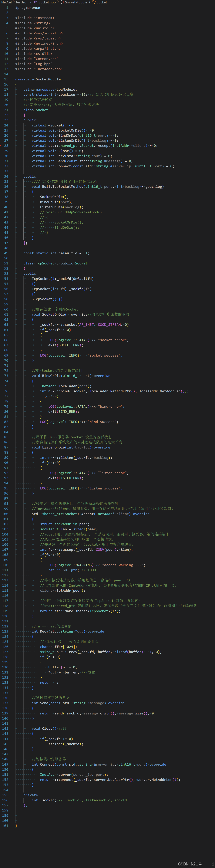Image resolution: width=215 pixels, height=868 pixels.
Task: Click the 'private:' access specifier
Action: tap(32, 795)
